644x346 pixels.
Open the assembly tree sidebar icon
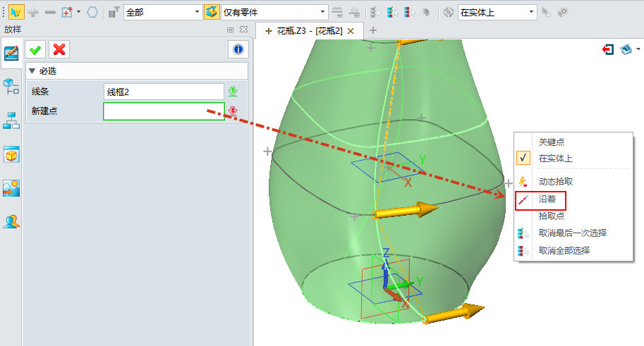pos(11,87)
